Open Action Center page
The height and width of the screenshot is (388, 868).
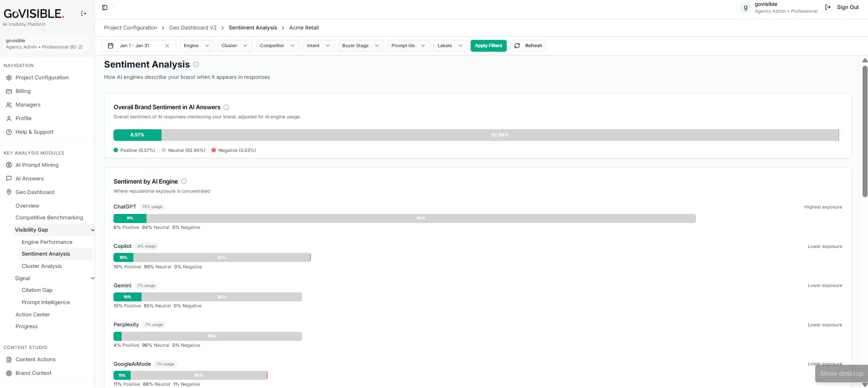click(x=33, y=315)
